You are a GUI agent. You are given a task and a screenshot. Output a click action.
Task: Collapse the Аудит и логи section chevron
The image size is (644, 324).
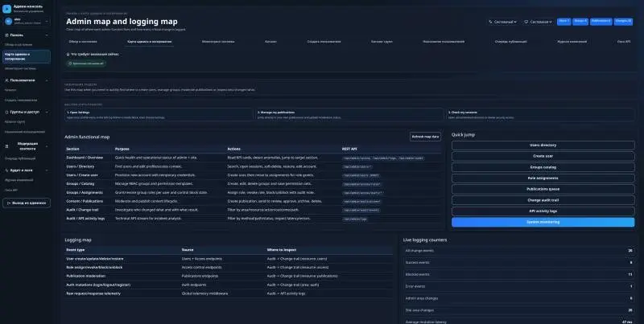47,170
